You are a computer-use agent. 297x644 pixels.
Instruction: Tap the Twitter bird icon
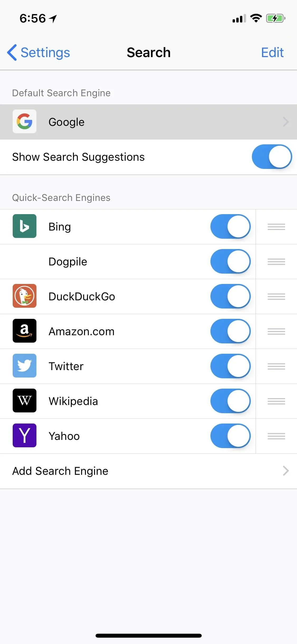click(25, 366)
